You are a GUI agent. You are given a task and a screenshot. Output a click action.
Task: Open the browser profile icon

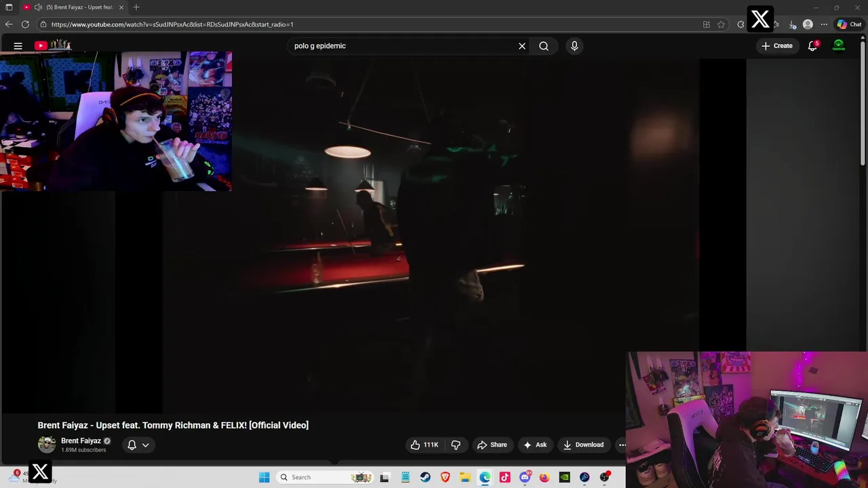coord(808,24)
